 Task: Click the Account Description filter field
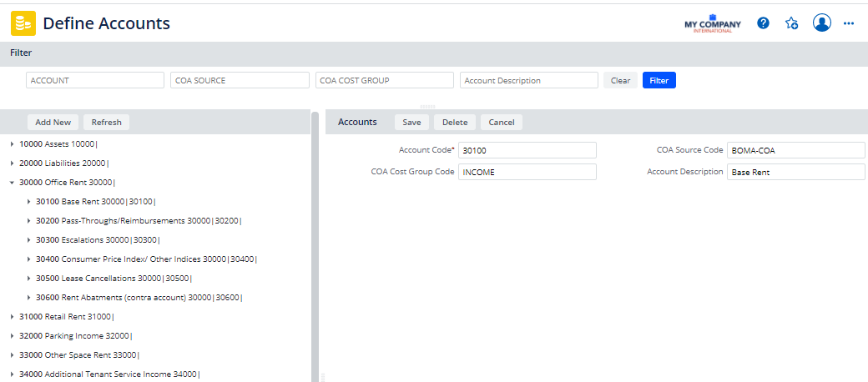(529, 81)
